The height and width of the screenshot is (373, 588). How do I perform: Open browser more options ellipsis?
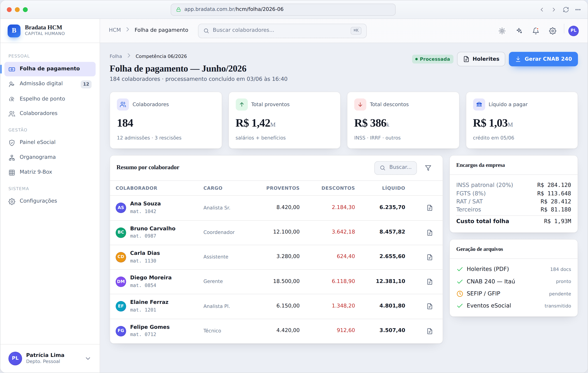click(578, 9)
